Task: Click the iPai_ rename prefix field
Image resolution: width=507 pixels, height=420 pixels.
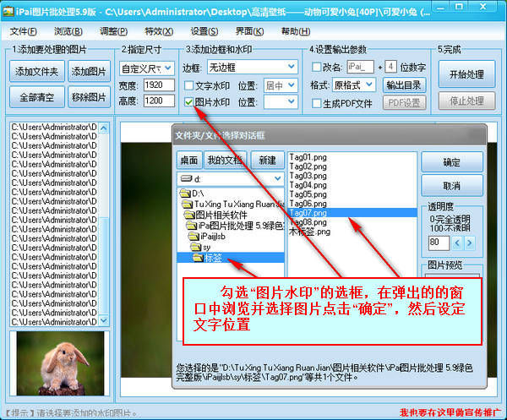Action: [360, 67]
